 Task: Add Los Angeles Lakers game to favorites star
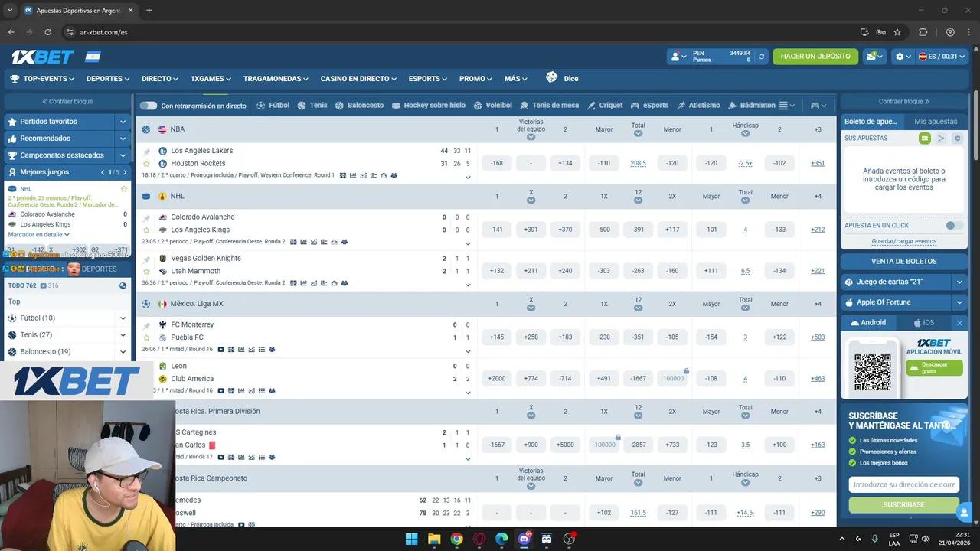coord(146,164)
